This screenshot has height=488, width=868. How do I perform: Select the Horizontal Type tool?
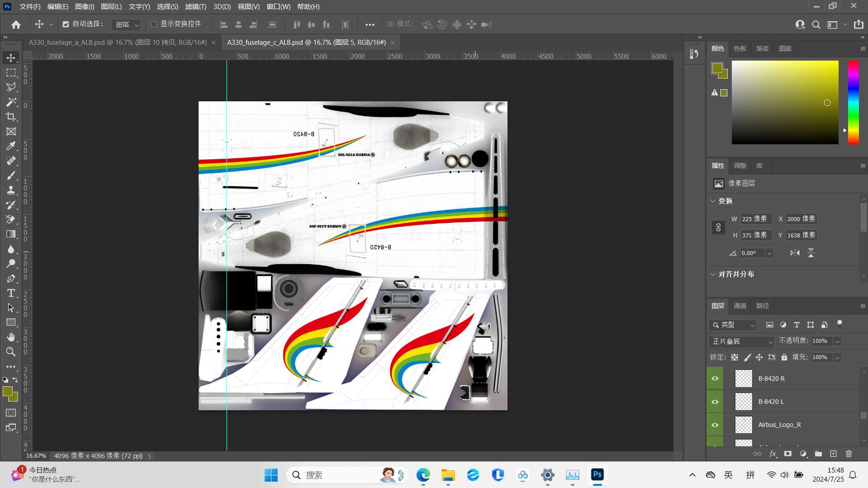(11, 293)
